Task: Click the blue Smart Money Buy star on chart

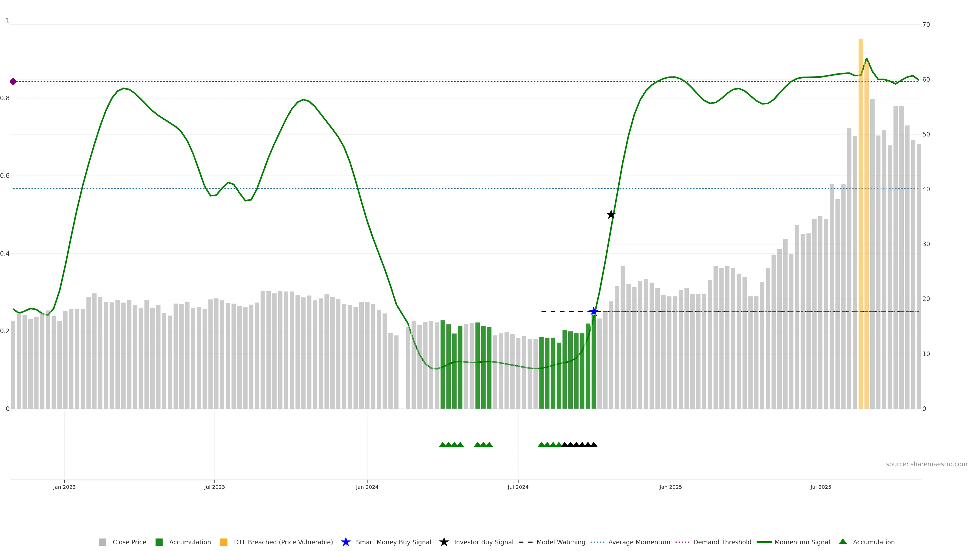Action: 593,312
